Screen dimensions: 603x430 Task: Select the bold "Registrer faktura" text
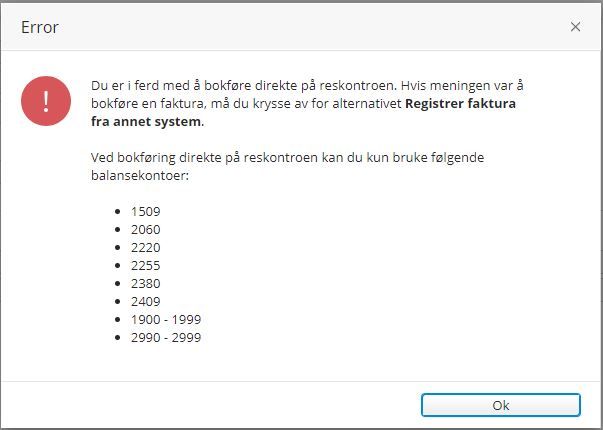[x=460, y=103]
